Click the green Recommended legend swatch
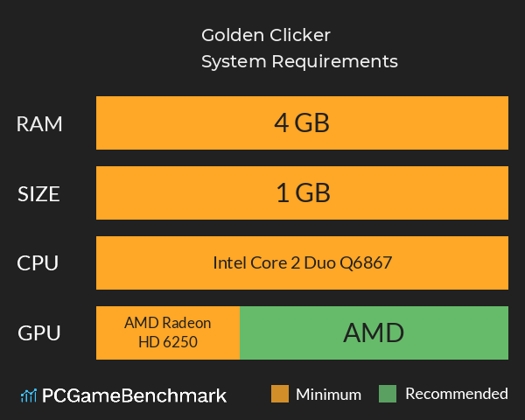525x420 pixels. [388, 394]
